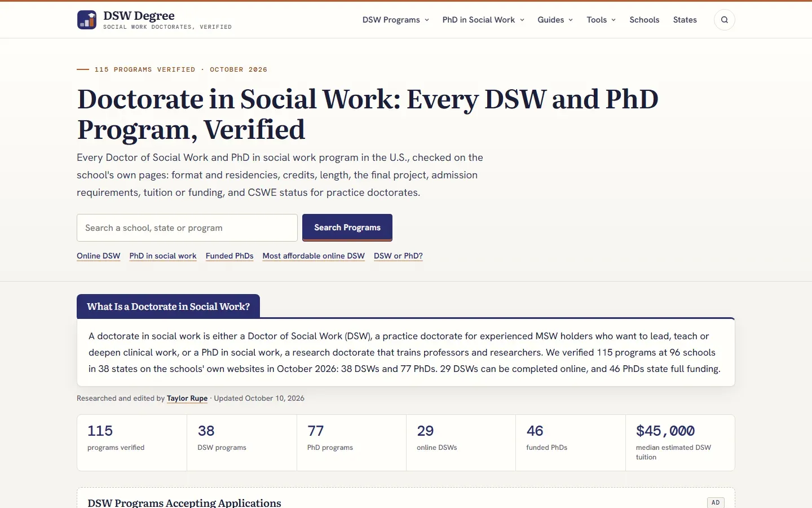Follow the Funded PhDs link
Image resolution: width=812 pixels, height=508 pixels.
pos(230,256)
